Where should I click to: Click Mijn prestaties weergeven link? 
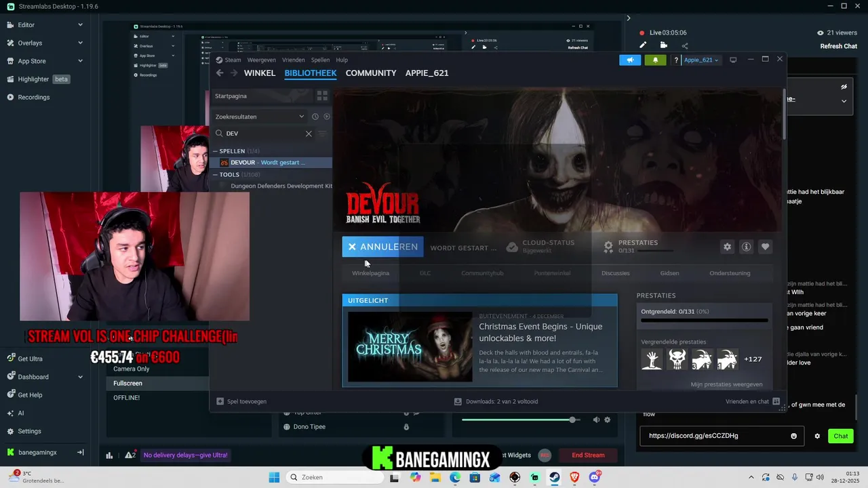[x=726, y=384]
